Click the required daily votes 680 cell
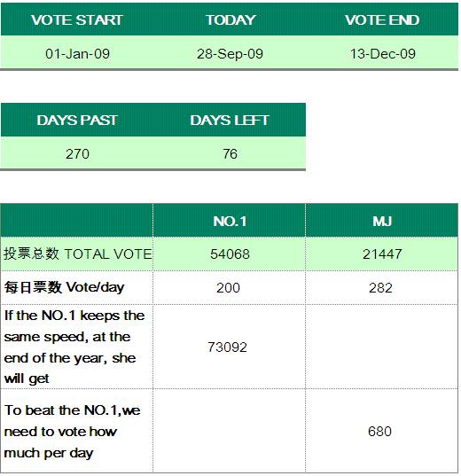The height and width of the screenshot is (476, 461). pyautogui.click(x=382, y=431)
